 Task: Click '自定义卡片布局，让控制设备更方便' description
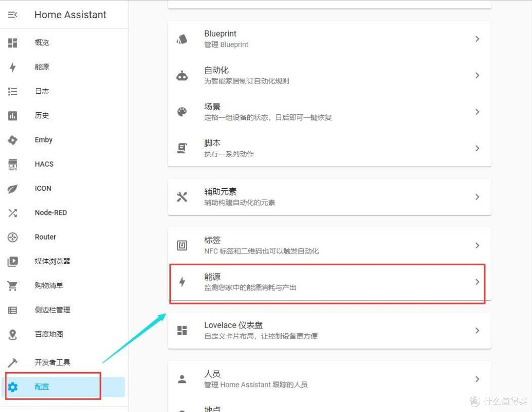(x=261, y=336)
